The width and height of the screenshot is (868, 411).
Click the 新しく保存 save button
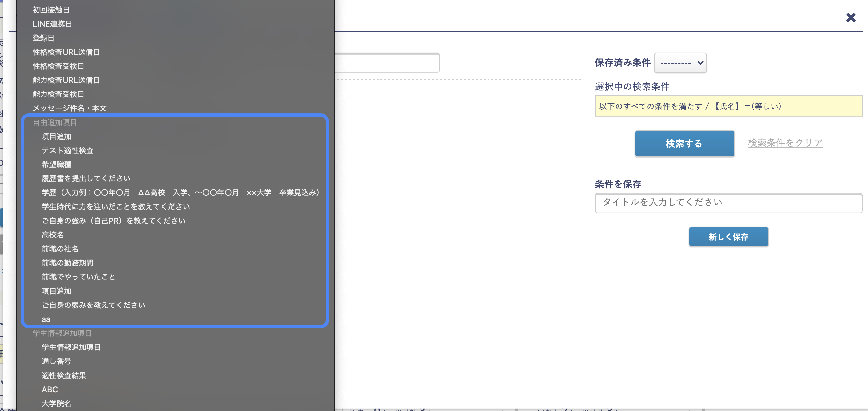click(729, 236)
